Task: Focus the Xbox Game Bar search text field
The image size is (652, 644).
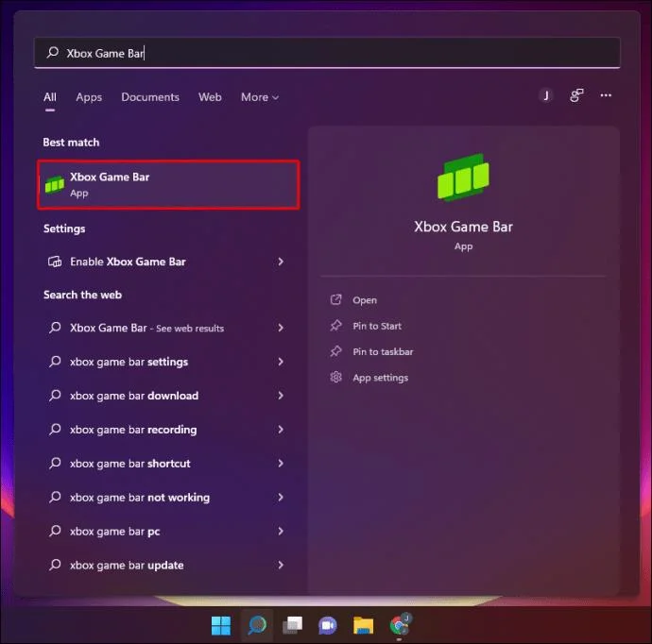Action: point(327,52)
